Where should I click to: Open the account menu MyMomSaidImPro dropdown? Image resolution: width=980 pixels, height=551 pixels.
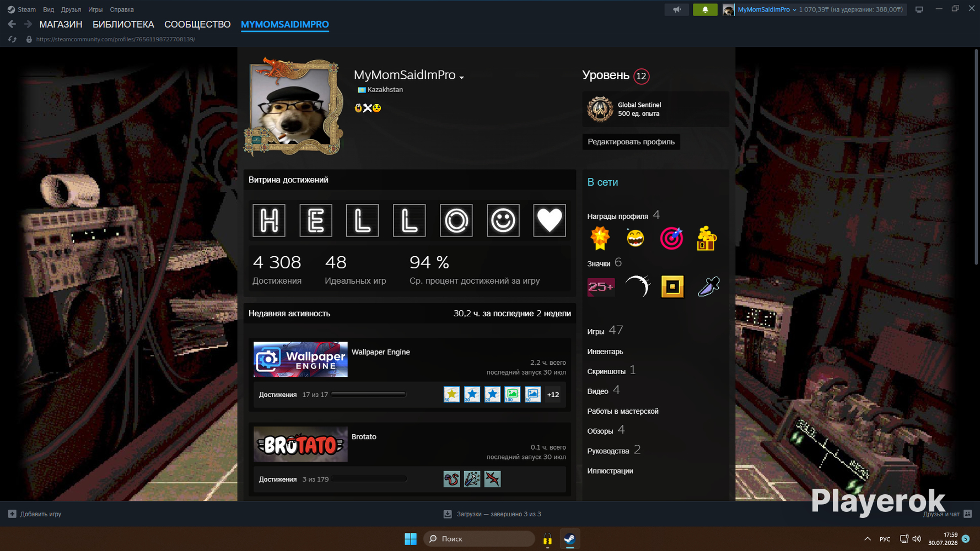click(x=767, y=9)
